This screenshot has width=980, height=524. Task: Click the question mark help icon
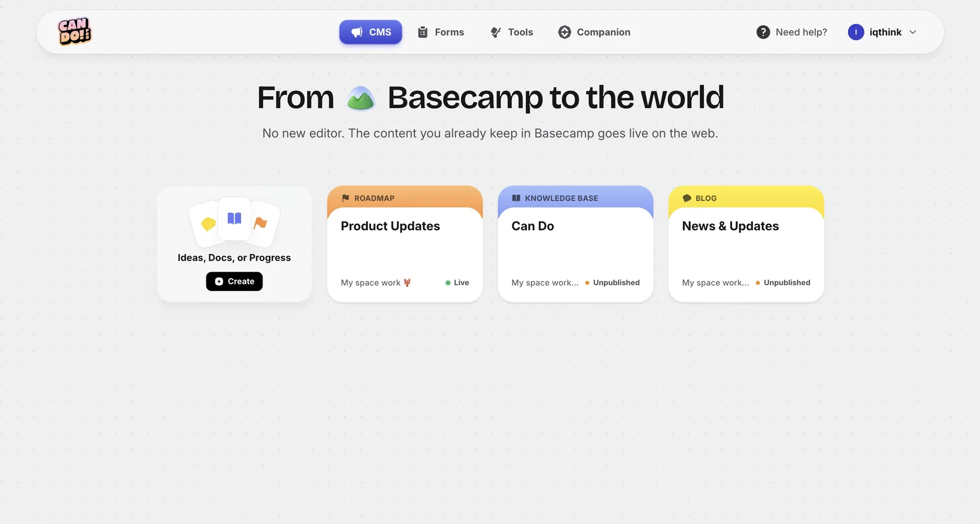point(763,32)
